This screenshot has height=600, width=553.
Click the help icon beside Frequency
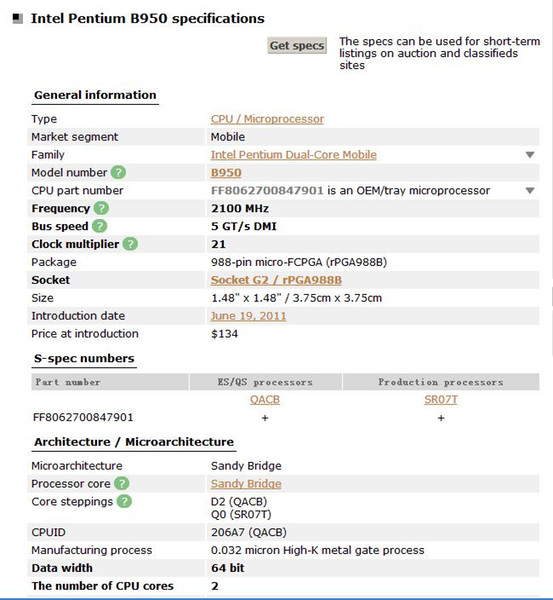[101, 208]
